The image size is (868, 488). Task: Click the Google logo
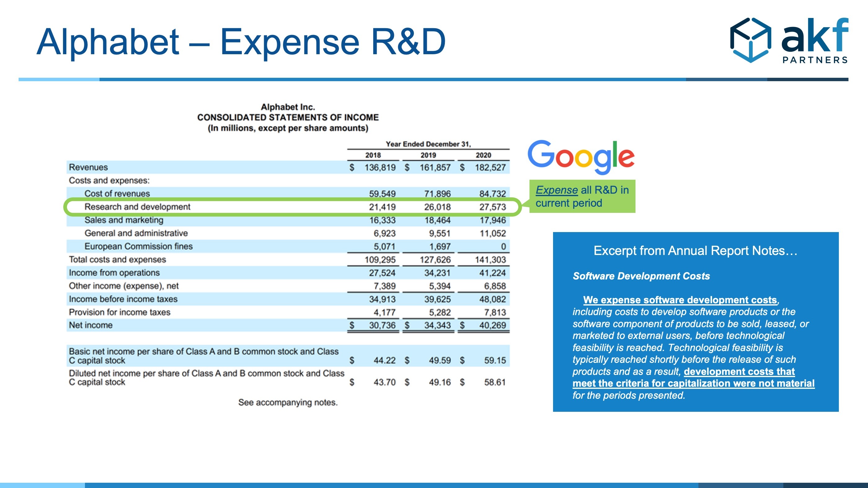(x=581, y=157)
